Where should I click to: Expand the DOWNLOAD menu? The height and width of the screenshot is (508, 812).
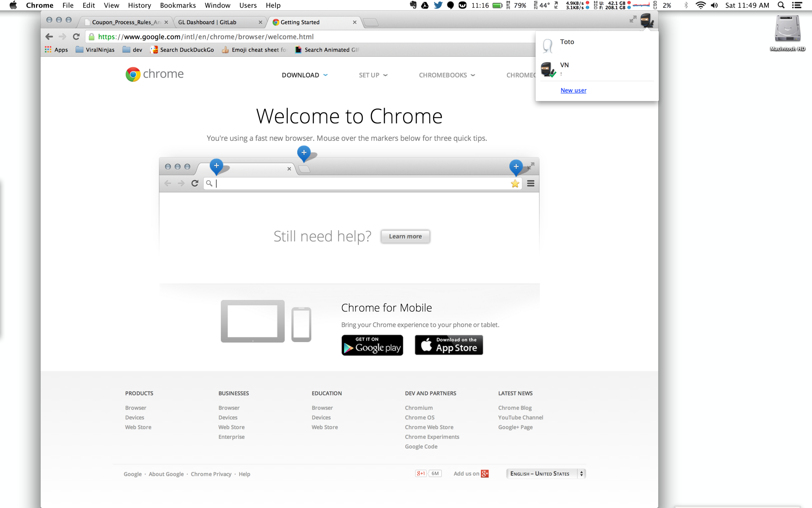click(304, 75)
